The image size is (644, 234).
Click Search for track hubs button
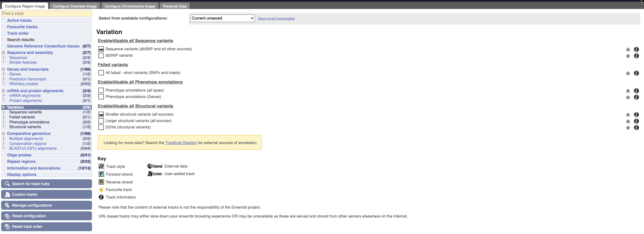[46, 184]
